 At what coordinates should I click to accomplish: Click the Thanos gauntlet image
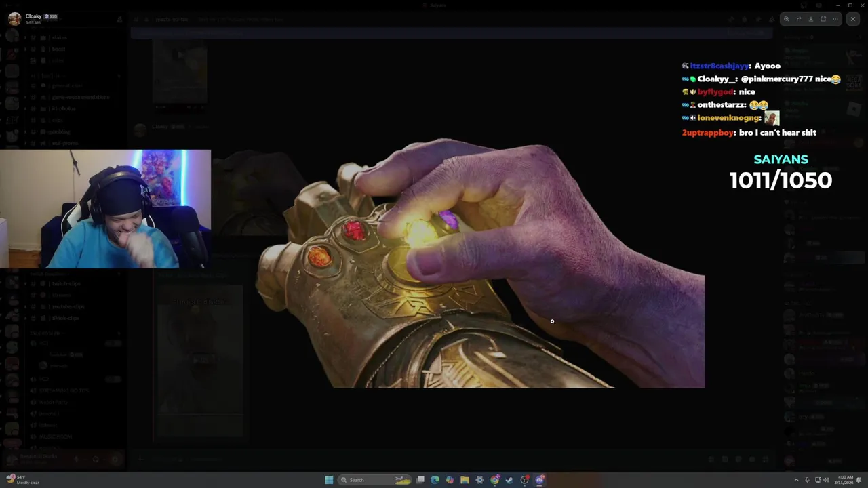coord(480,263)
